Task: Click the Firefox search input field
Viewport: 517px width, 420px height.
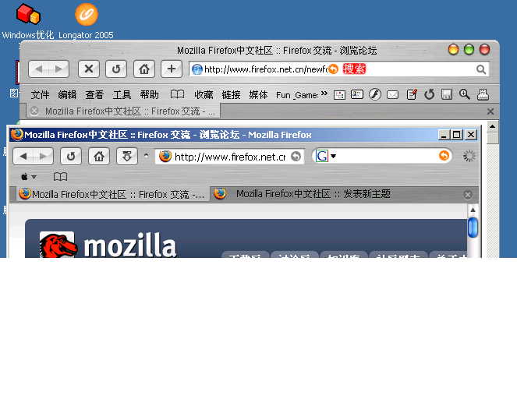Action: [x=388, y=156]
